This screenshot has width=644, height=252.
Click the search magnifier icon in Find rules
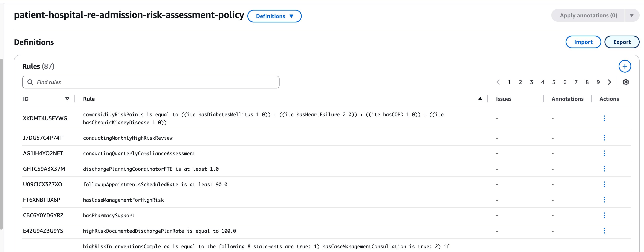point(30,82)
